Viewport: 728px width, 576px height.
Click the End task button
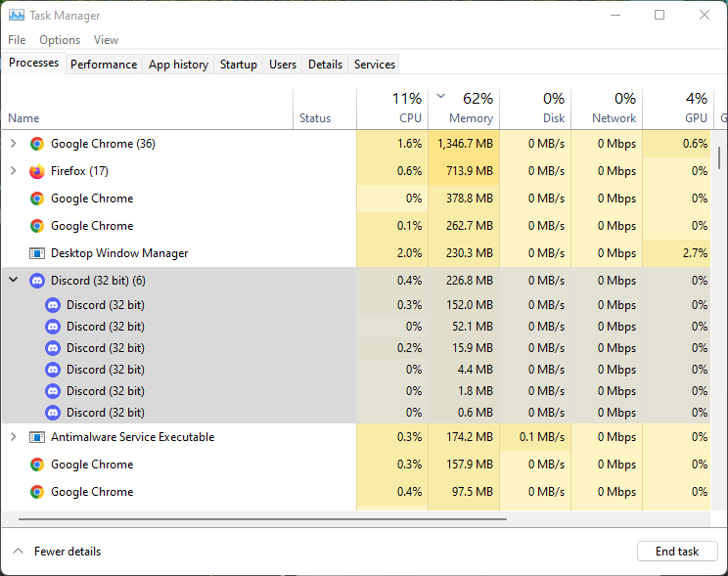point(677,551)
